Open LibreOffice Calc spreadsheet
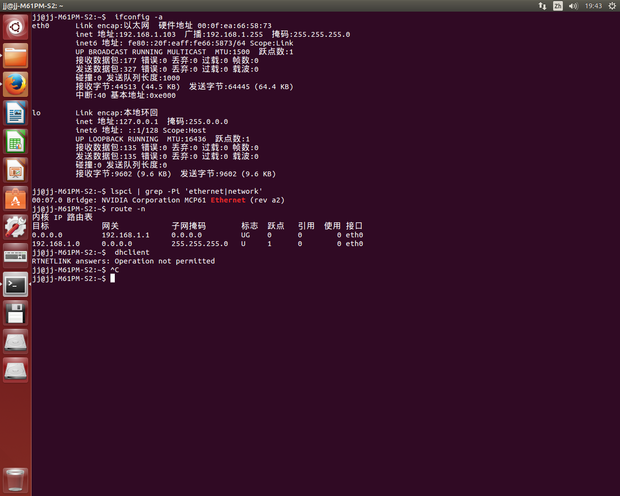The height and width of the screenshot is (496, 620). tap(15, 141)
